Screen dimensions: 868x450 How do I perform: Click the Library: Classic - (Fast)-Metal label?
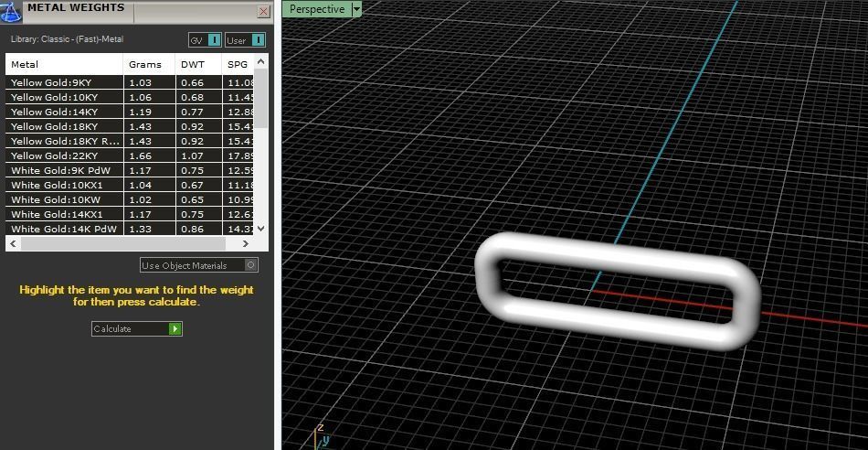pos(67,39)
